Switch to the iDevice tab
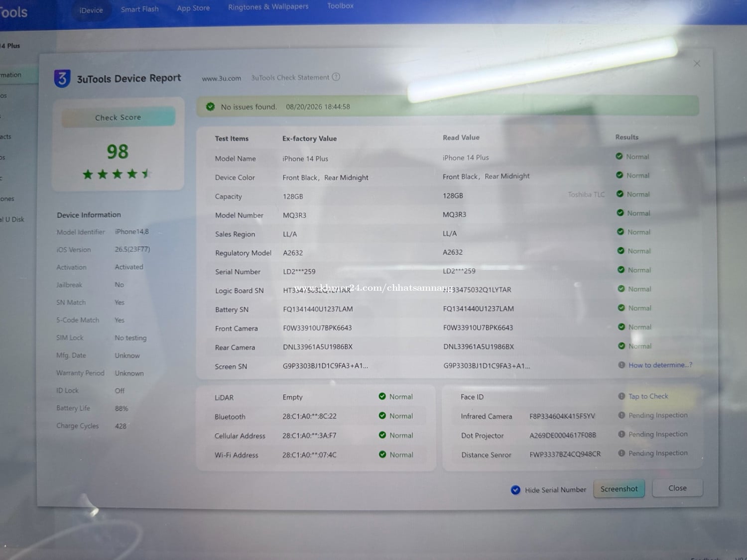This screenshot has width=747, height=560. point(91,10)
